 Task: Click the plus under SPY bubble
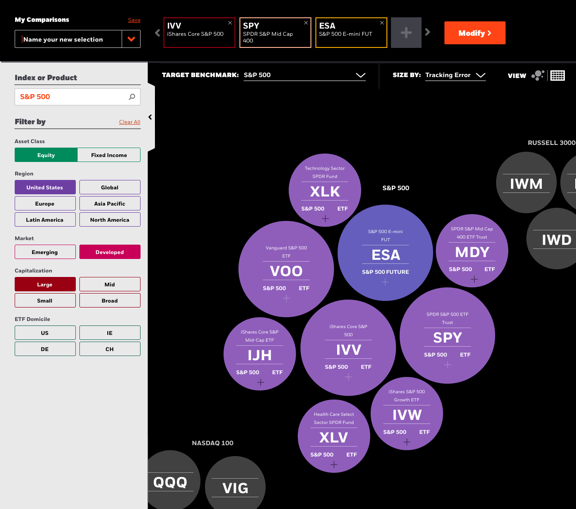click(447, 365)
